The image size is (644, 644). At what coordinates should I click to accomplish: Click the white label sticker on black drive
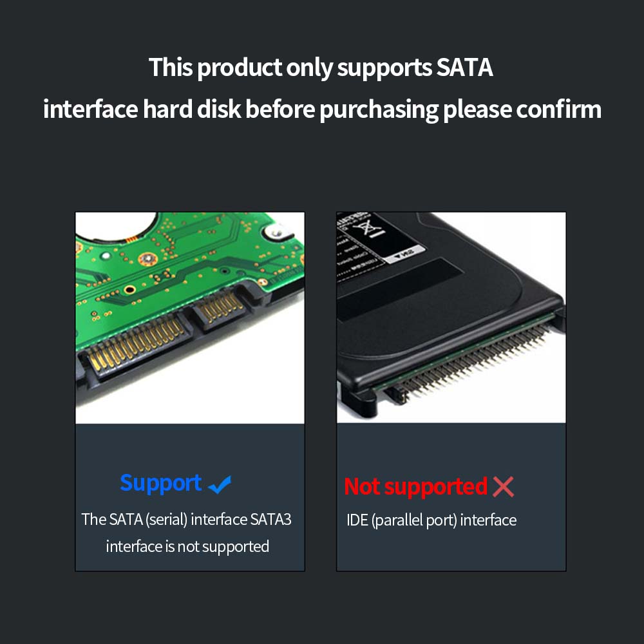(404, 253)
